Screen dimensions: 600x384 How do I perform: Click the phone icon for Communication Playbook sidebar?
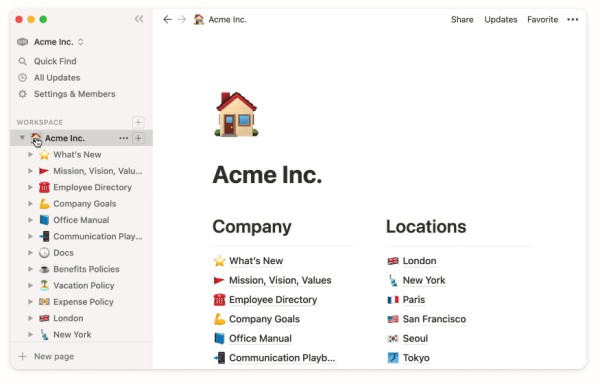44,236
